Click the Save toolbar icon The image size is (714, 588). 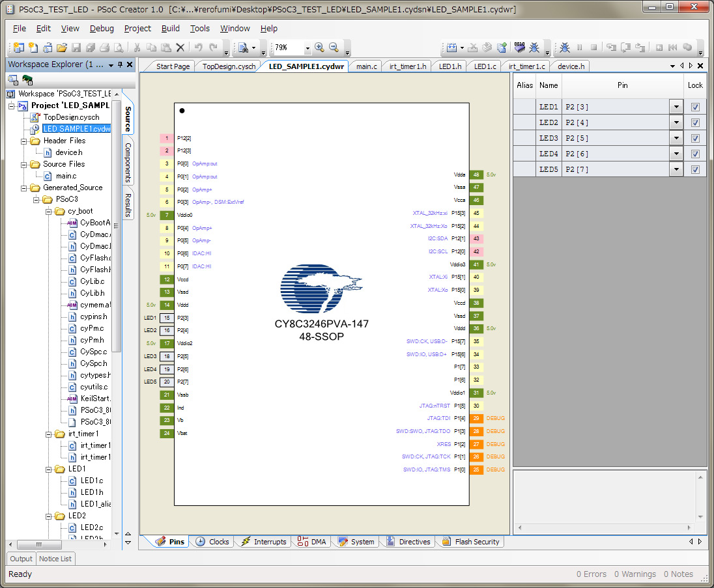tap(76, 48)
